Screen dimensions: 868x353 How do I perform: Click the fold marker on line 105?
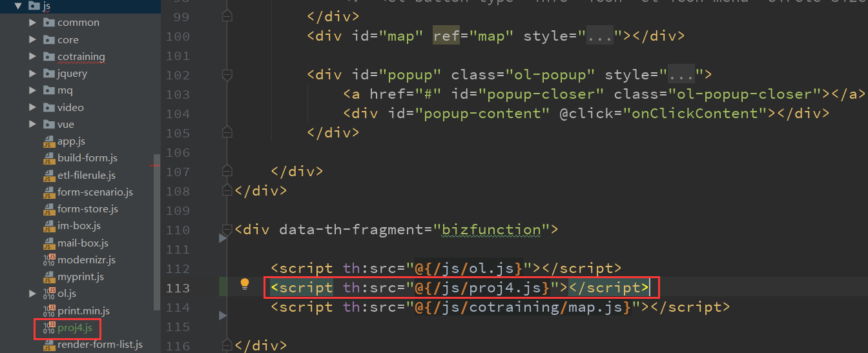click(226, 133)
